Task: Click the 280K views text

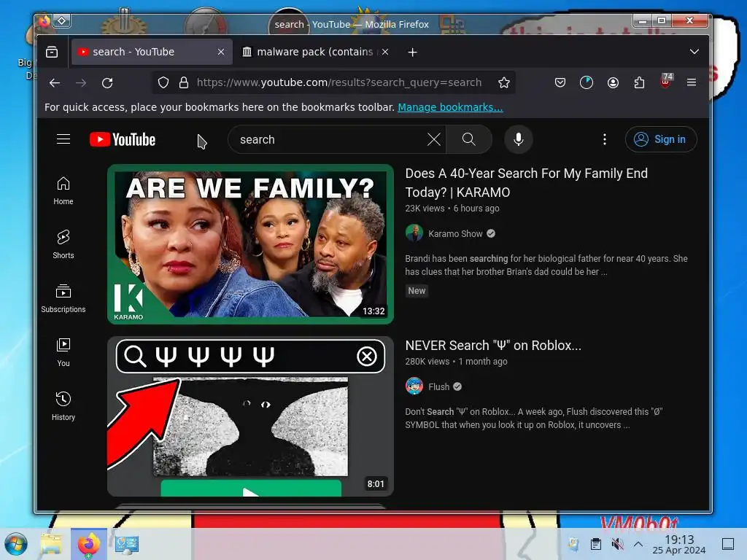Action: [x=427, y=362]
